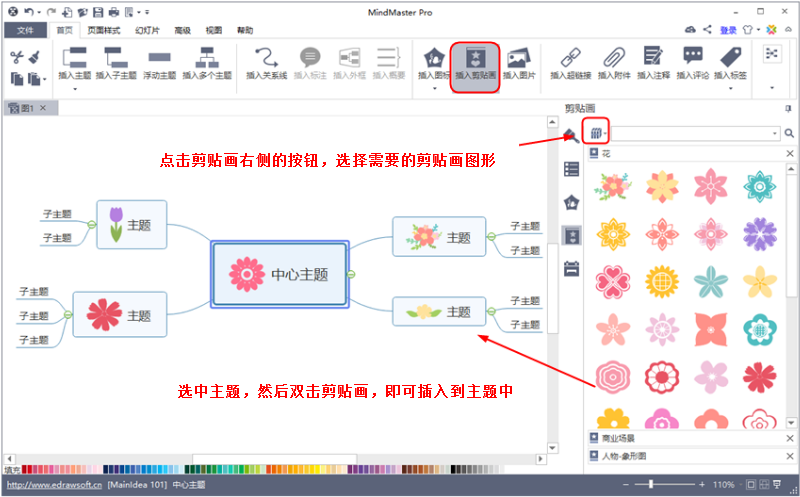Screen dimensions: 800x497
Task: Pin the clipart panel
Action: click(x=788, y=108)
